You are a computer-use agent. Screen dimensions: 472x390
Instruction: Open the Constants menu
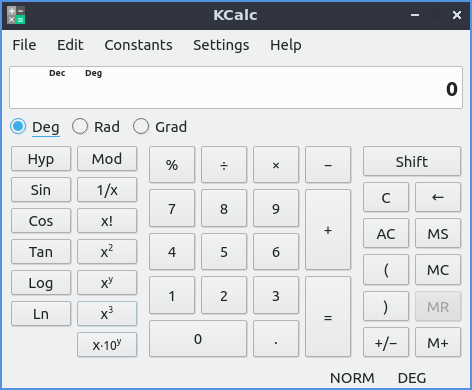coord(138,45)
